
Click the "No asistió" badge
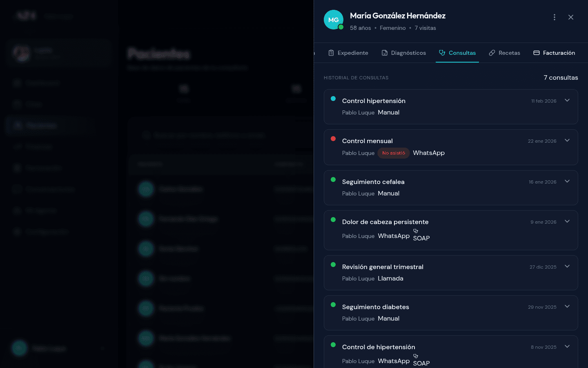393,153
